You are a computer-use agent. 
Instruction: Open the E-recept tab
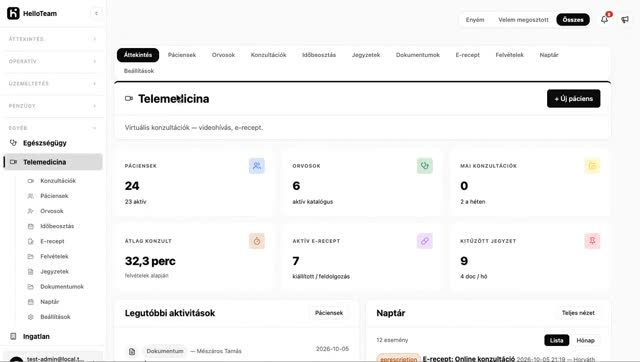tap(467, 55)
